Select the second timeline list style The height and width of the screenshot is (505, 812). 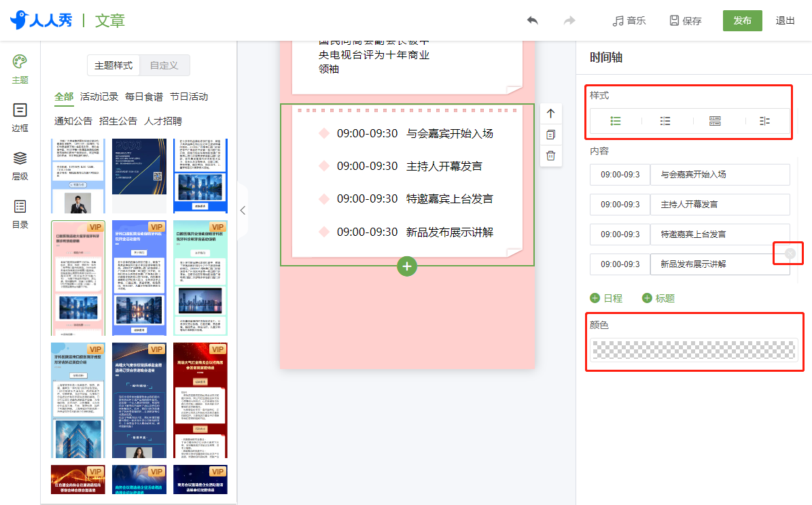point(665,121)
